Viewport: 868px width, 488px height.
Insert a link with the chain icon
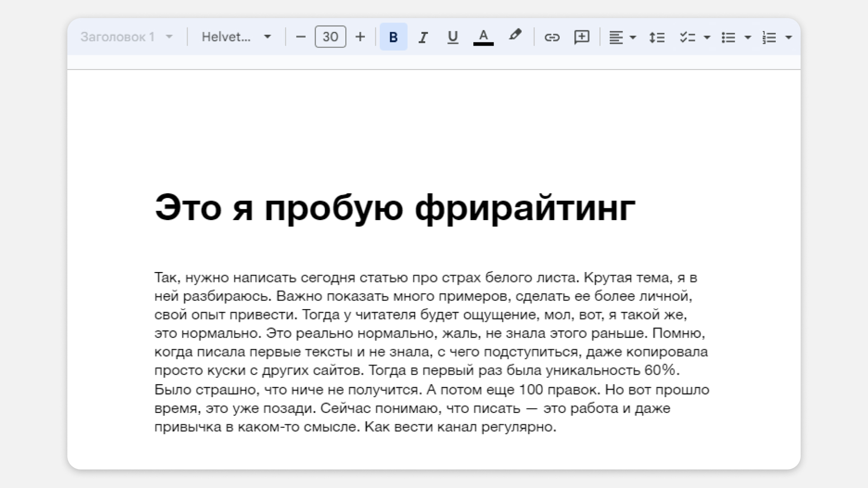[552, 37]
